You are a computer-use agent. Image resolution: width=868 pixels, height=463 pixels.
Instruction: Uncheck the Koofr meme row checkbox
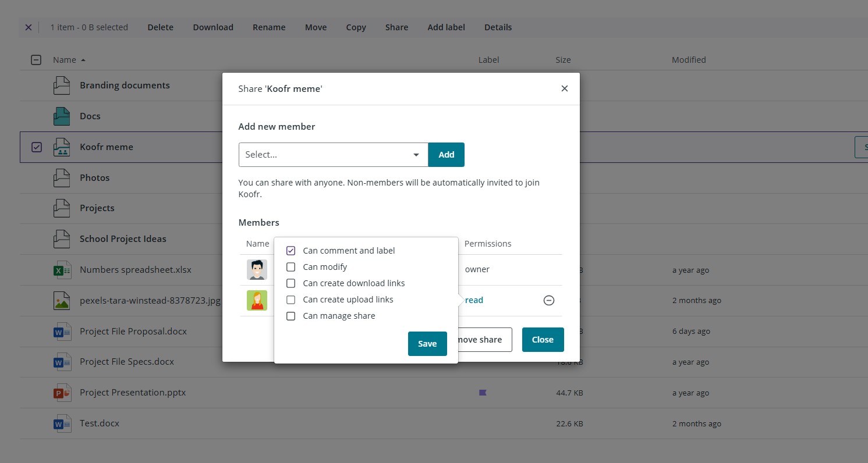click(x=37, y=147)
